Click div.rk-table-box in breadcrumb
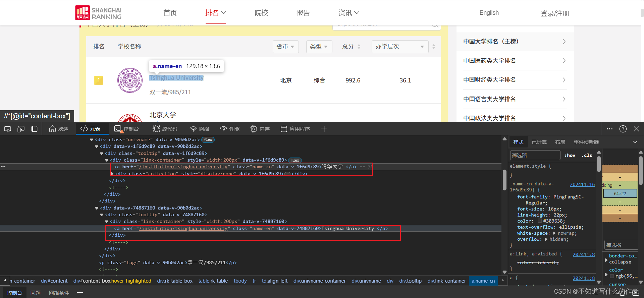644x298 pixels. pos(175,281)
